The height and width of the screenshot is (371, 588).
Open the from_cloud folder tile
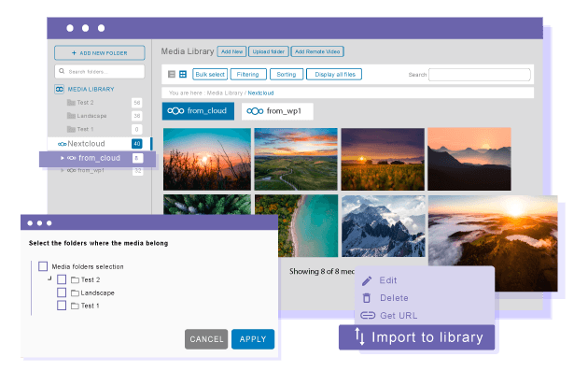(x=199, y=111)
